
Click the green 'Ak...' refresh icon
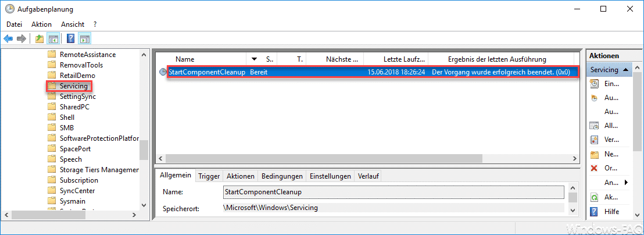[594, 198]
